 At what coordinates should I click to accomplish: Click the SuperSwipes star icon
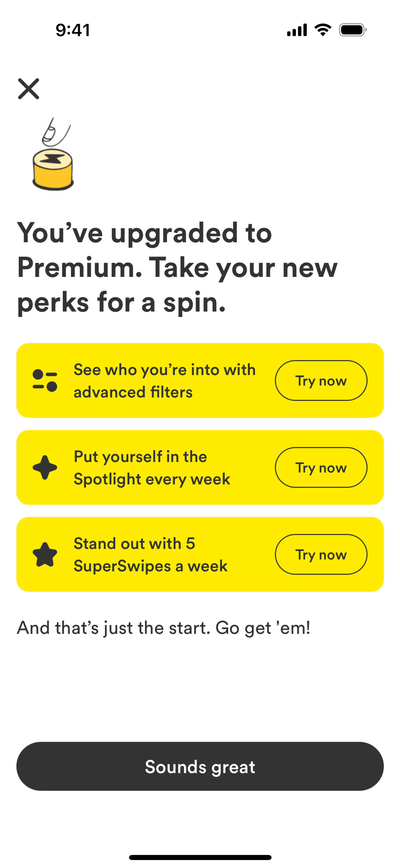pyautogui.click(x=45, y=554)
